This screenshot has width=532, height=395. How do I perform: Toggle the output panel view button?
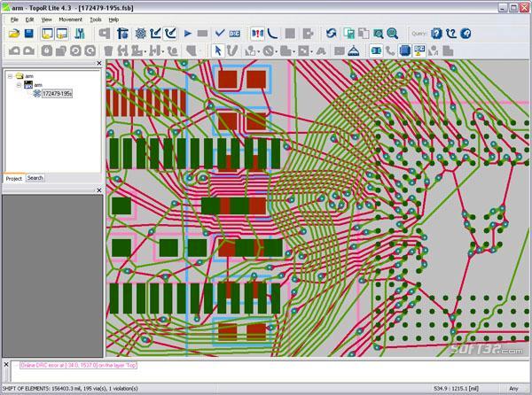(61, 34)
